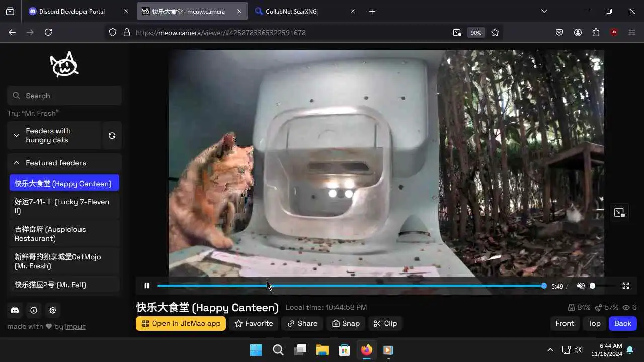Screen dimensions: 644x362
Task: Collapse the Featured feeders section
Action: [x=64, y=163]
